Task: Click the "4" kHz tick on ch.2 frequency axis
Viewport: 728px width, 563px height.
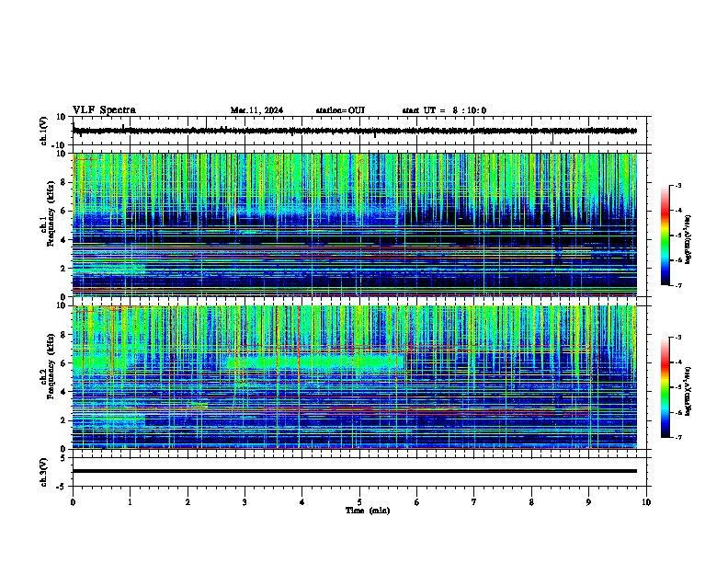Action: coord(63,392)
